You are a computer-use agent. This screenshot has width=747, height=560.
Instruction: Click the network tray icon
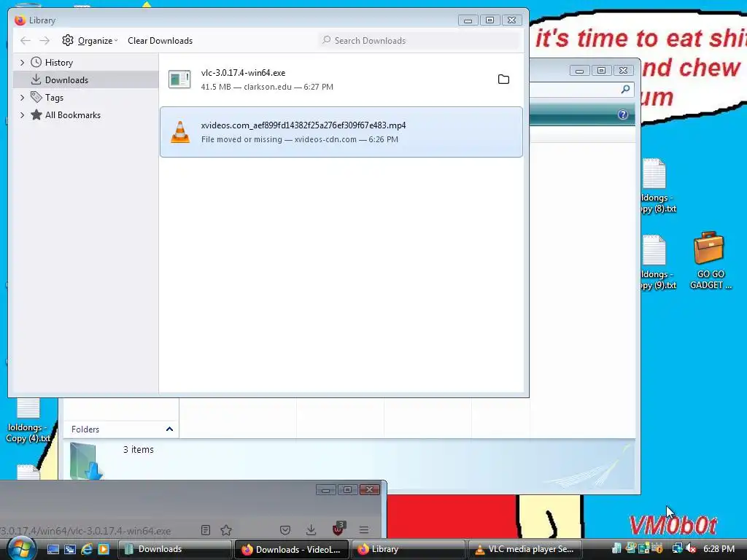[677, 548]
